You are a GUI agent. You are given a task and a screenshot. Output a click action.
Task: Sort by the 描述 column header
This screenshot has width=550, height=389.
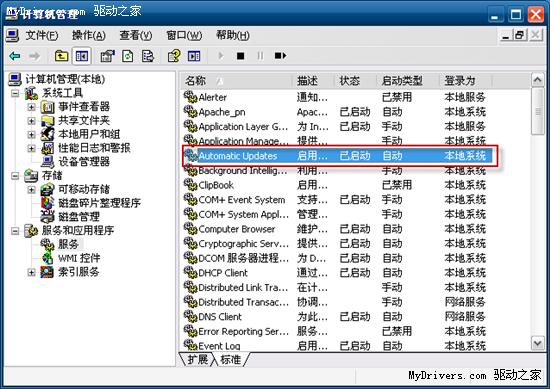[313, 81]
